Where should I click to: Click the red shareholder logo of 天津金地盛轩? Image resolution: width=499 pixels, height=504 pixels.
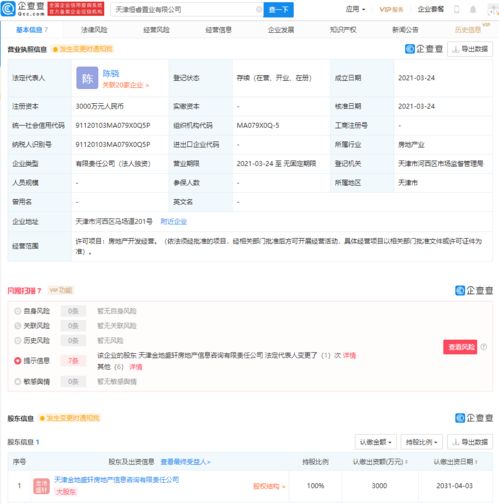[41, 486]
